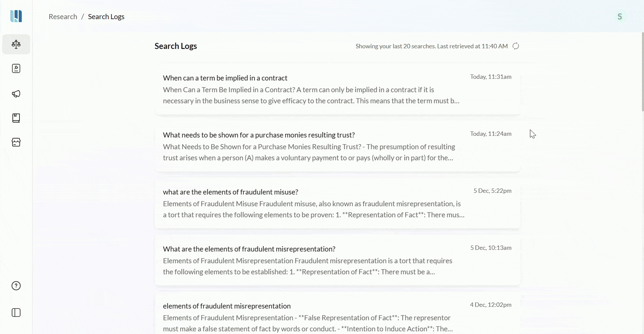Refresh the search logs list
644x334 pixels.
(516, 46)
